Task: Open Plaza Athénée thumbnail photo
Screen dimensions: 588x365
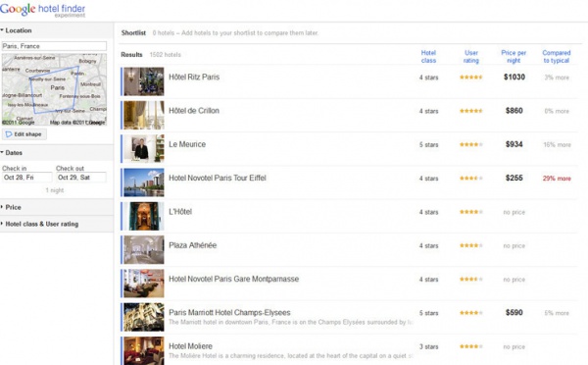Action: [144, 250]
